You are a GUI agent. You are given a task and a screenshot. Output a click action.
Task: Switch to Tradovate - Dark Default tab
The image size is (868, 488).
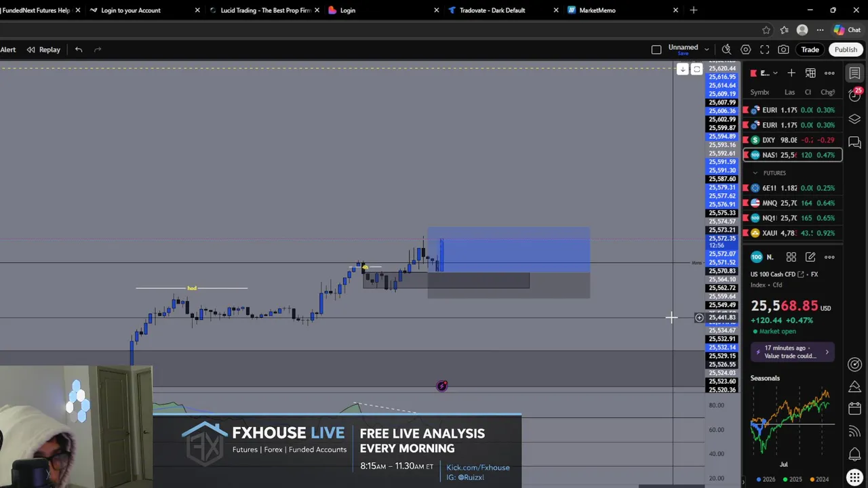click(492, 10)
